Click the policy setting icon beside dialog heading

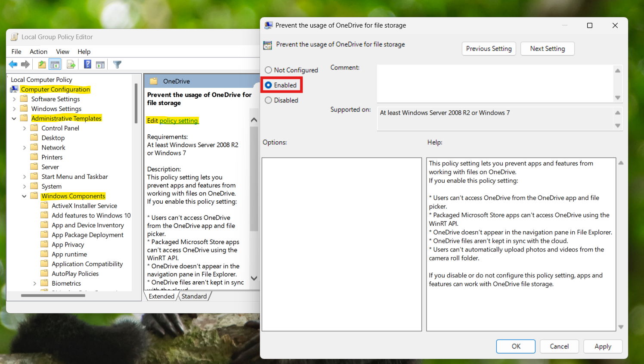click(x=267, y=45)
